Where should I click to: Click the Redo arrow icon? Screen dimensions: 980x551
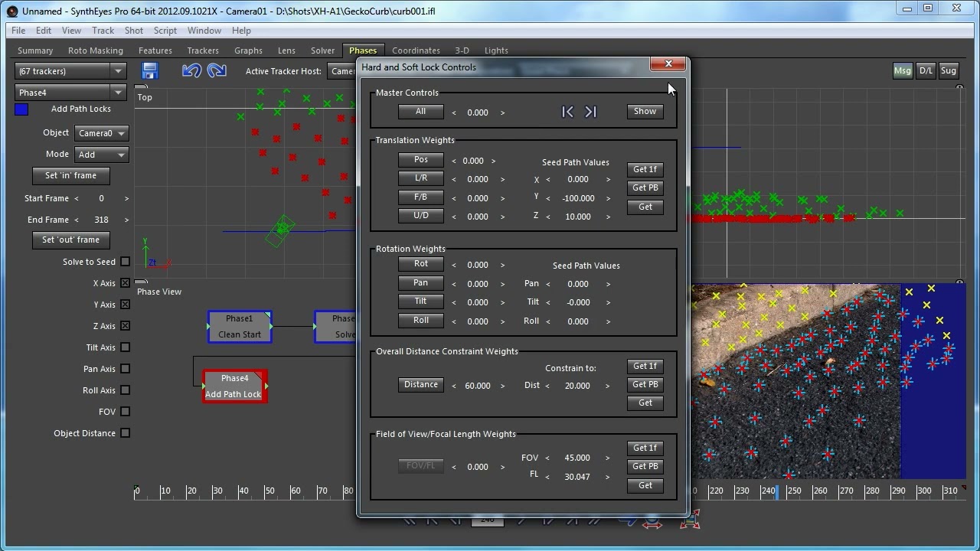coord(217,71)
